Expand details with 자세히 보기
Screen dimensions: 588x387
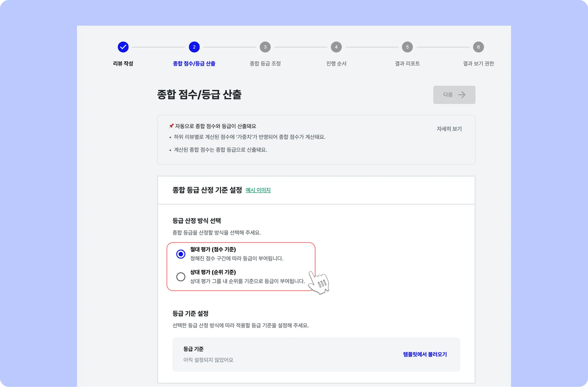(449, 129)
